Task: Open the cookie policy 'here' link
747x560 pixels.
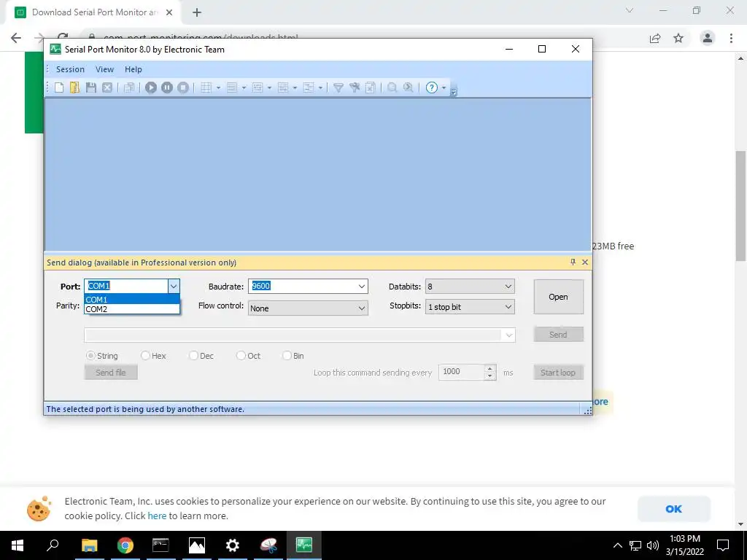Action: 157,516
